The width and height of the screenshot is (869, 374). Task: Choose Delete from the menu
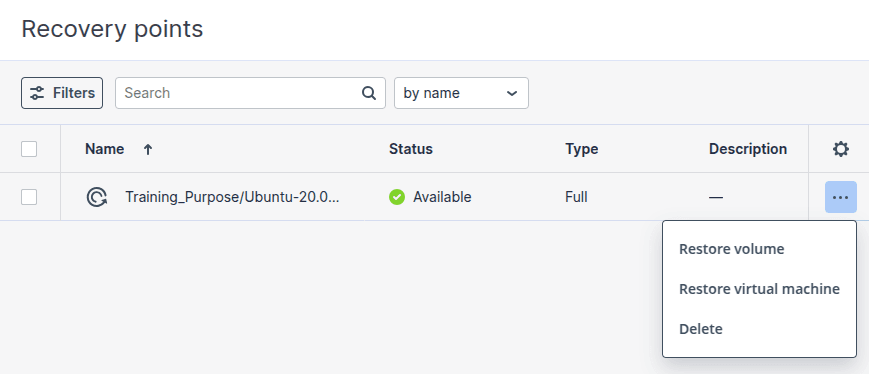tap(701, 329)
